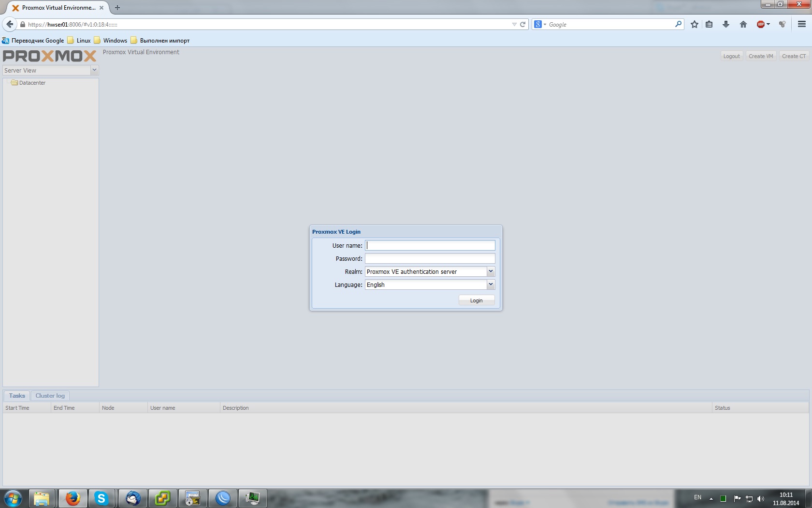
Task: Switch to the Tasks tab
Action: coord(17,396)
